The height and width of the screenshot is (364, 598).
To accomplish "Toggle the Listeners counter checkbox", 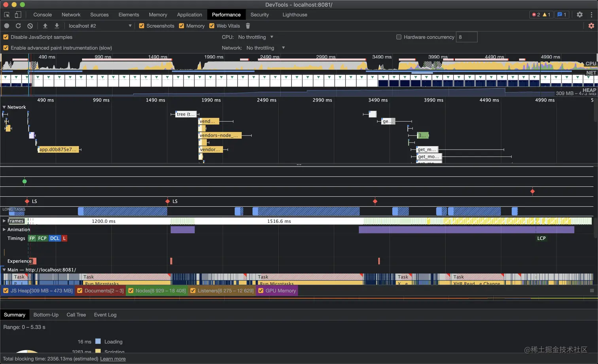I will pos(193,290).
